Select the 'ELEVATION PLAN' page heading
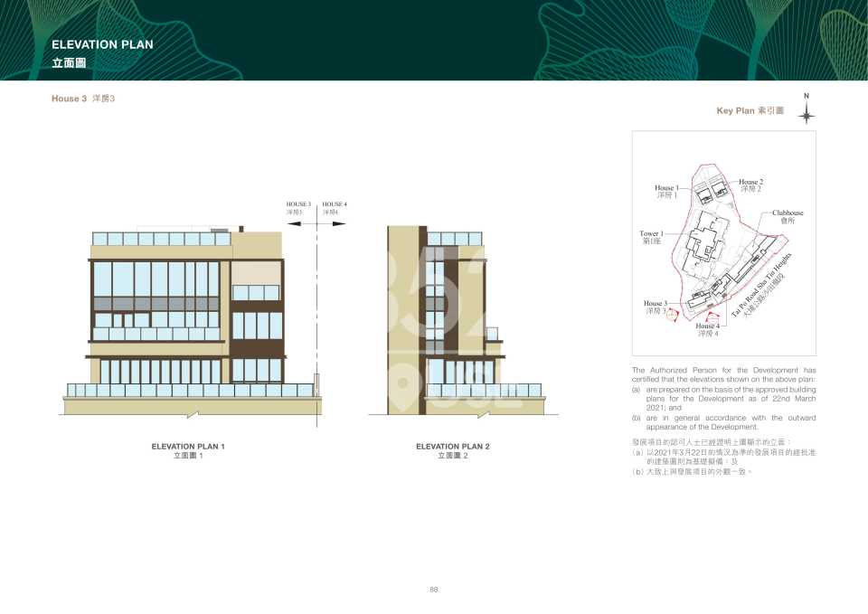Image resolution: width=868 pixels, height=614 pixels. (x=102, y=44)
